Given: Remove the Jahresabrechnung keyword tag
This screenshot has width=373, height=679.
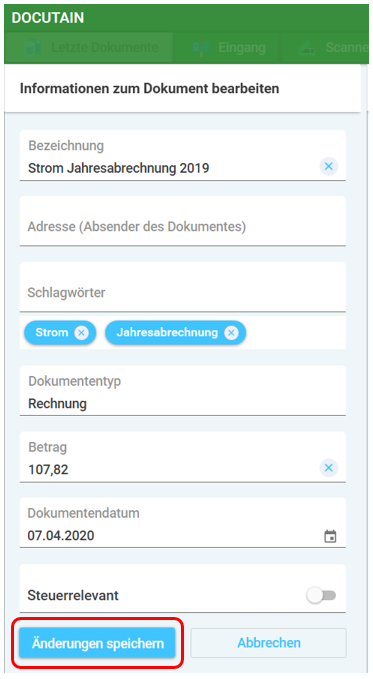Looking at the screenshot, I should tap(231, 333).
